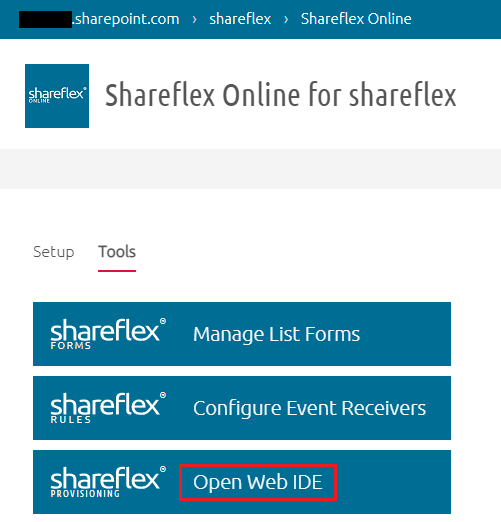
Task: Click the shareflex Rules logo
Action: (108, 408)
